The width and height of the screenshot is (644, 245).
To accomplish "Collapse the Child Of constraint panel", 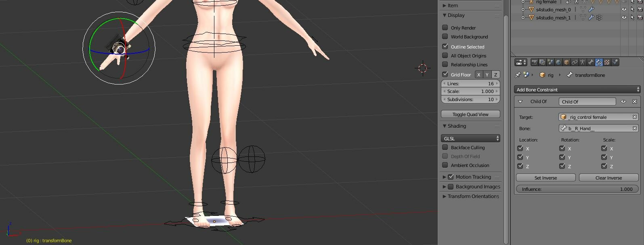I will pos(520,101).
